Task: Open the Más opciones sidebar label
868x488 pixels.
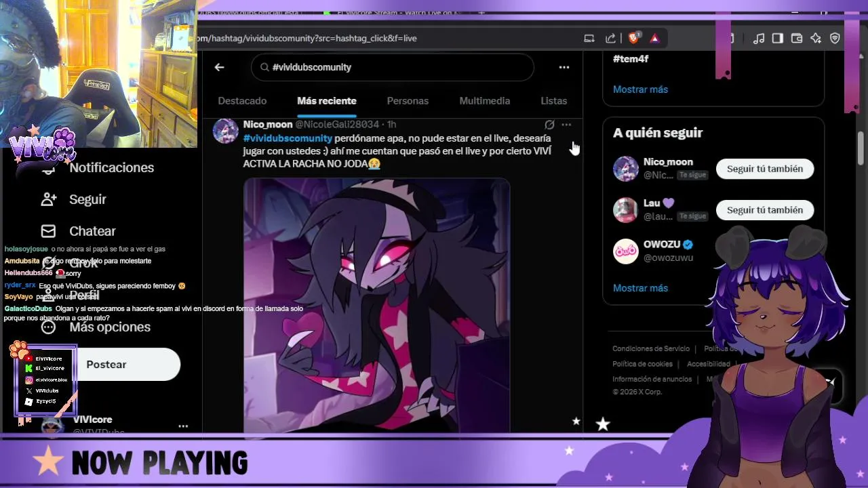Action: (110, 327)
